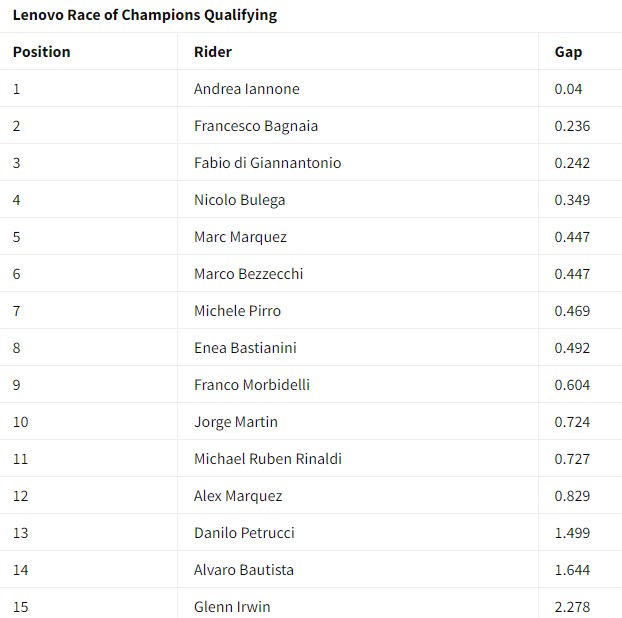Click on Michael Ruben Rinaldi
Image resolution: width=622 pixels, height=618 pixels.
[x=268, y=459]
